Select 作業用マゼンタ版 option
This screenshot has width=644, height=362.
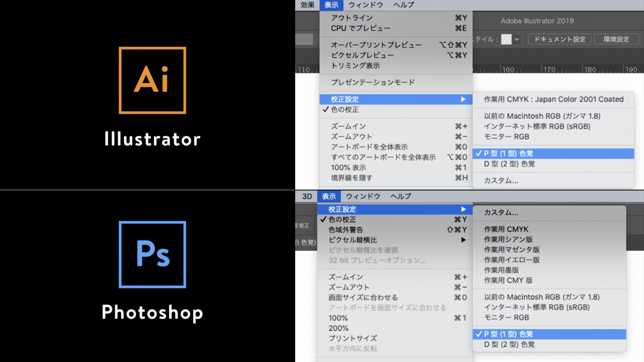(x=550, y=250)
